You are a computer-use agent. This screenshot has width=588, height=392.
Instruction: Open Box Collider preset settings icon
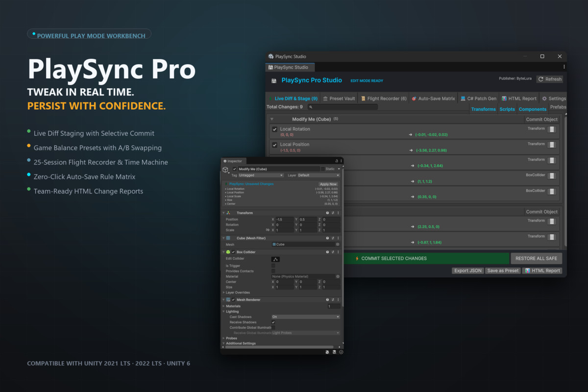[x=333, y=252]
